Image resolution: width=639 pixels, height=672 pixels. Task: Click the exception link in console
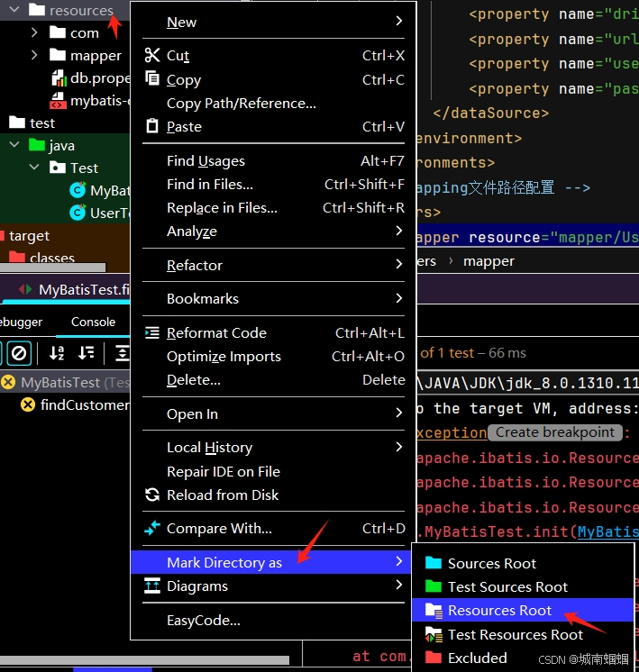coord(452,432)
